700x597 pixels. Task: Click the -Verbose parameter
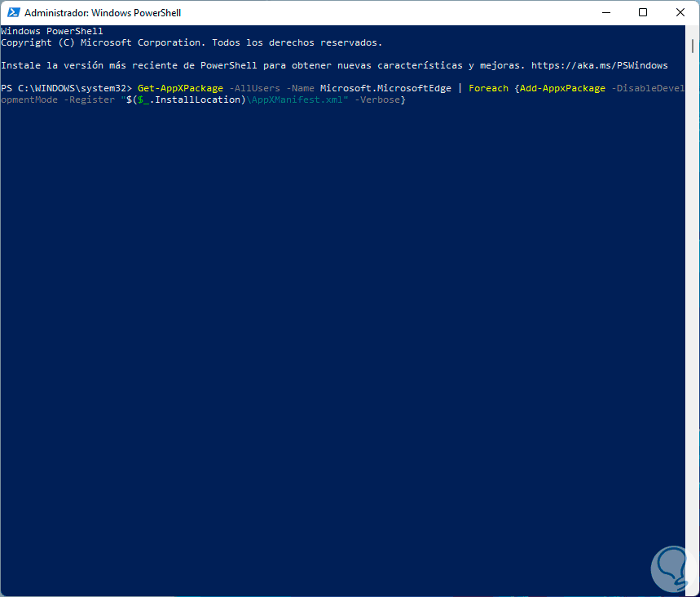377,99
